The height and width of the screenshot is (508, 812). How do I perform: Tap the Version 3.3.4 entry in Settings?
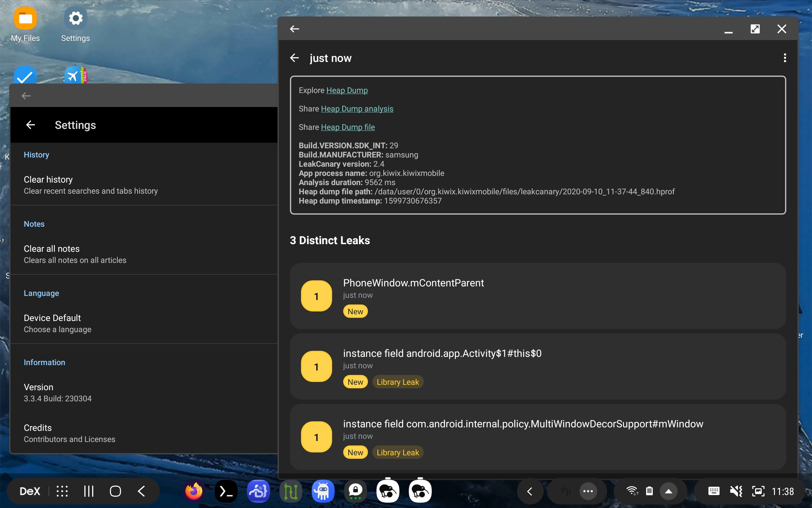click(144, 392)
